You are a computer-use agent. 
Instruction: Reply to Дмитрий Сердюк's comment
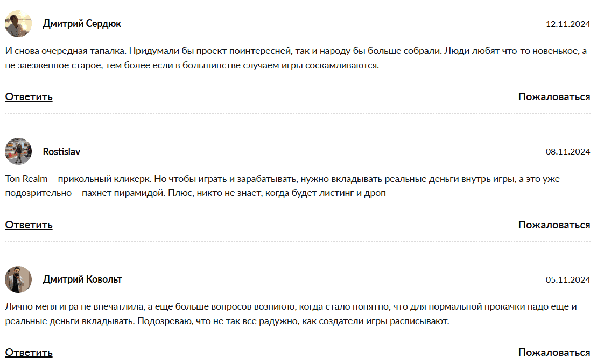coord(29,97)
